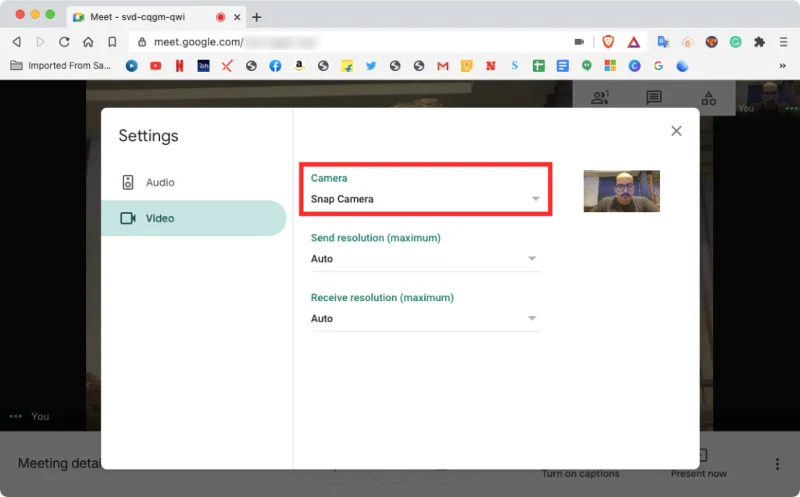Open the Send resolution dropdown

pyautogui.click(x=425, y=259)
